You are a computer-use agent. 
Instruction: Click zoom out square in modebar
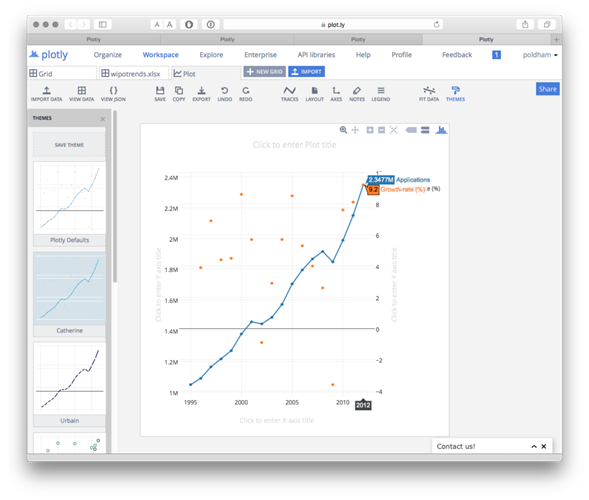click(382, 130)
